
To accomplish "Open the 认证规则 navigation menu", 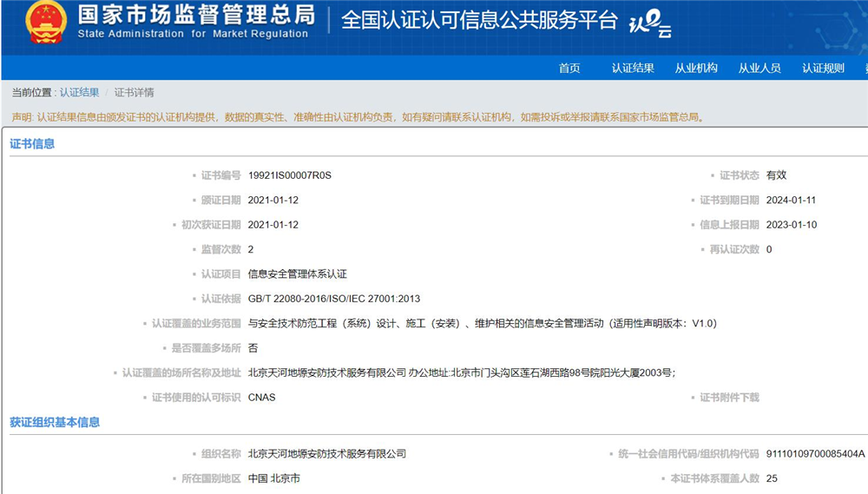I will click(x=823, y=68).
